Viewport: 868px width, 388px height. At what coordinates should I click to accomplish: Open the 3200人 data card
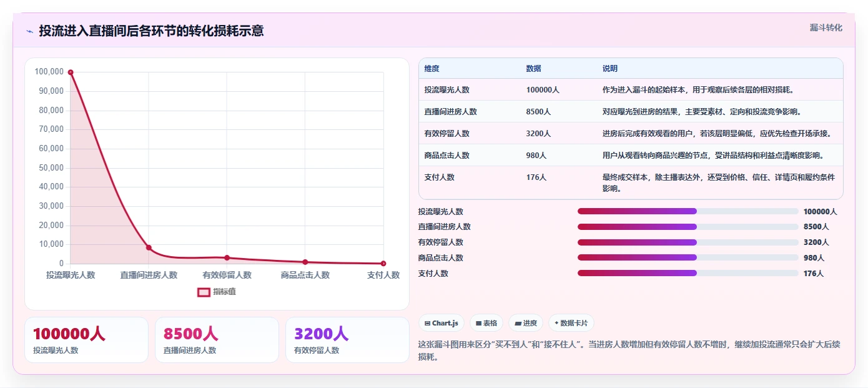pos(347,340)
